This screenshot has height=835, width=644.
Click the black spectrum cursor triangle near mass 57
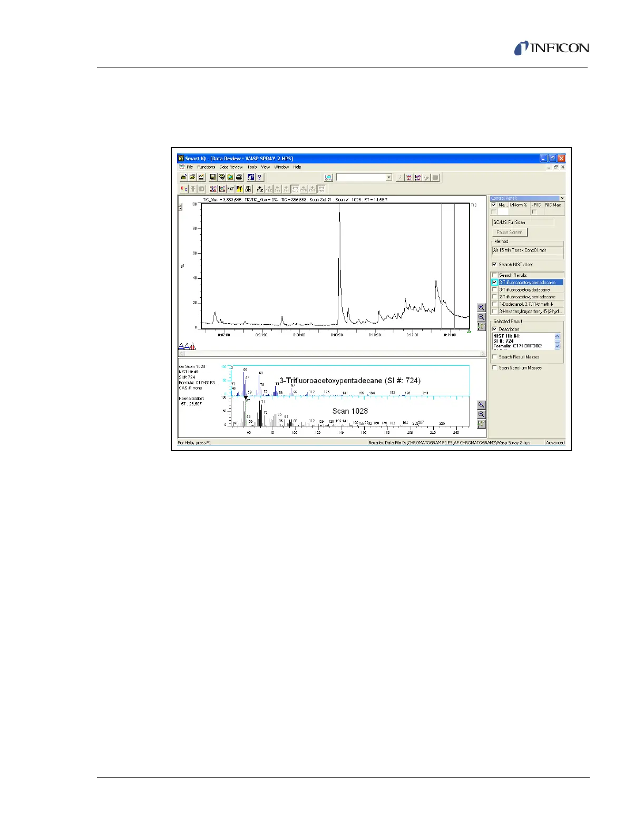[x=246, y=397]
